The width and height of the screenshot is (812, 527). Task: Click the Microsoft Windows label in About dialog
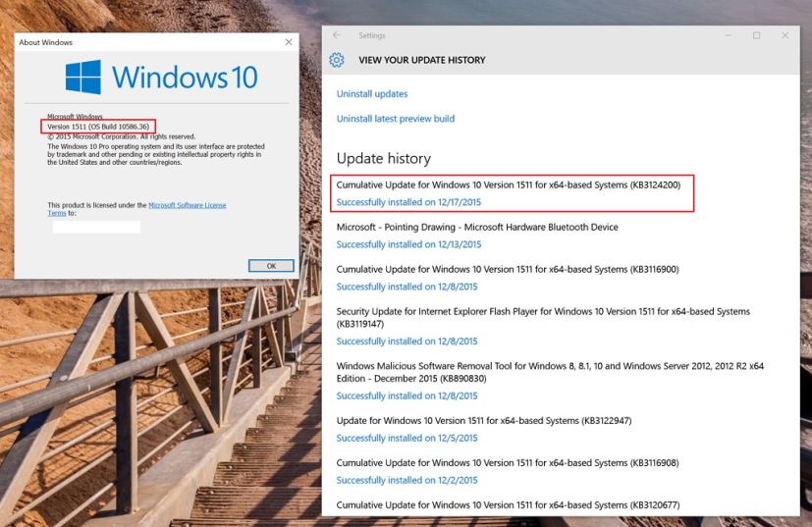click(x=75, y=117)
